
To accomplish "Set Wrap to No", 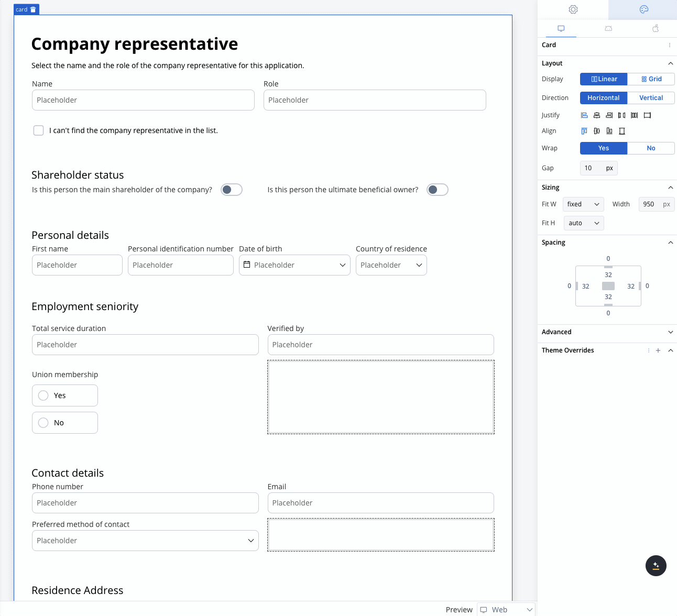I will tap(651, 148).
